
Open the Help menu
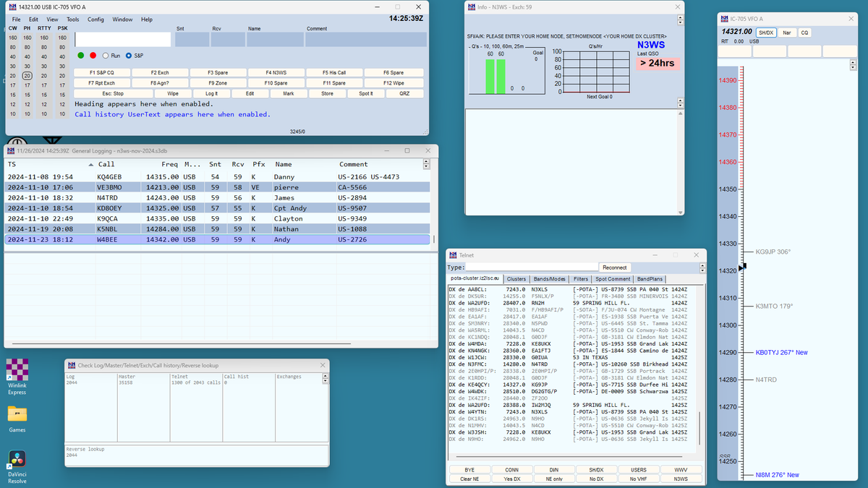click(x=147, y=20)
